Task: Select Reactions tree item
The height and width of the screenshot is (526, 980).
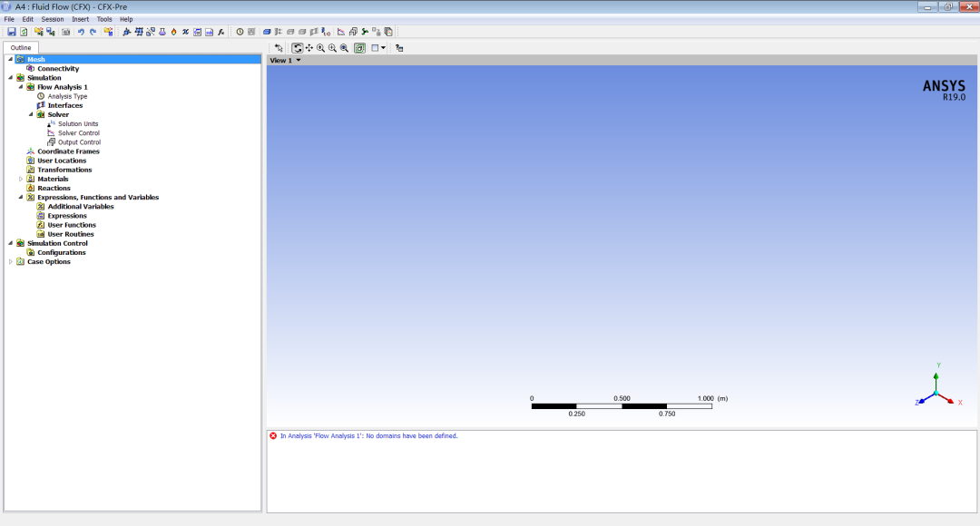Action: click(x=54, y=188)
